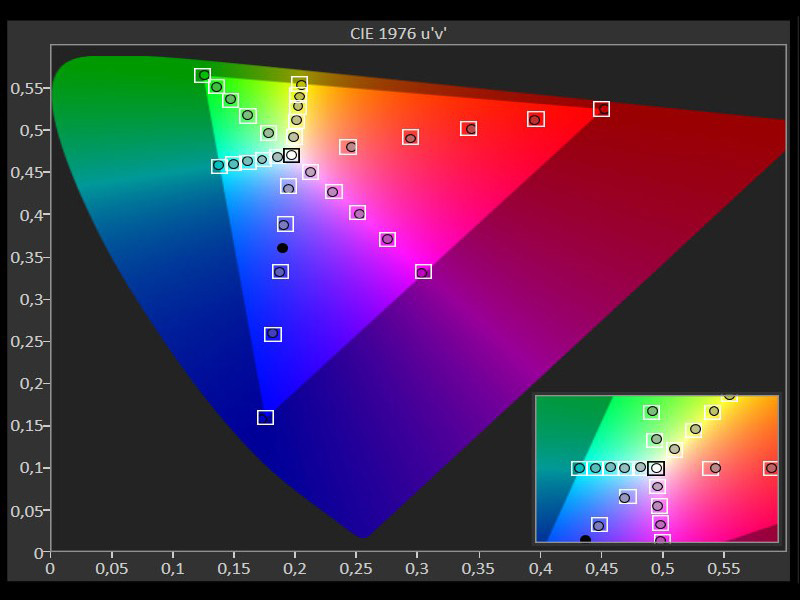Viewport: 800px width, 600px height.
Task: Click the 0,15 label on the x-axis
Action: point(234,569)
